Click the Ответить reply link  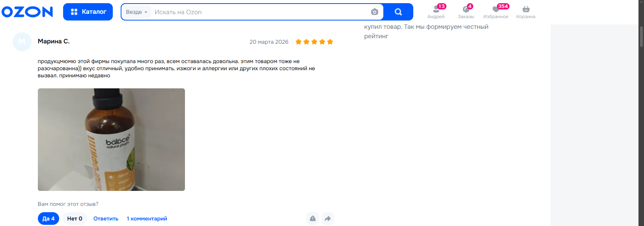pos(106,219)
